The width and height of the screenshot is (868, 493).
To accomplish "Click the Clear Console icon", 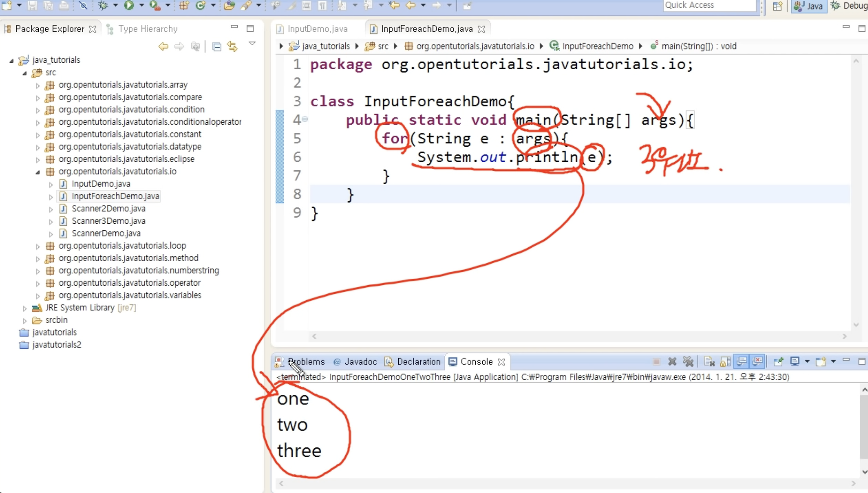I will pos(709,361).
